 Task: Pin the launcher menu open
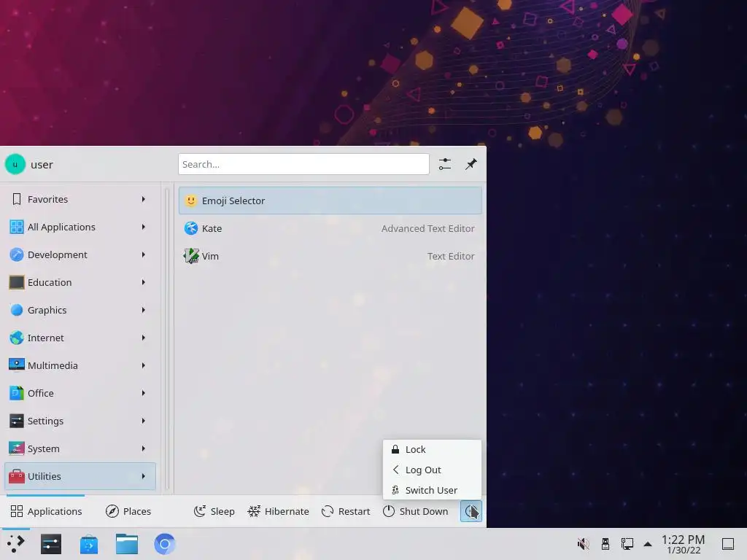471,164
